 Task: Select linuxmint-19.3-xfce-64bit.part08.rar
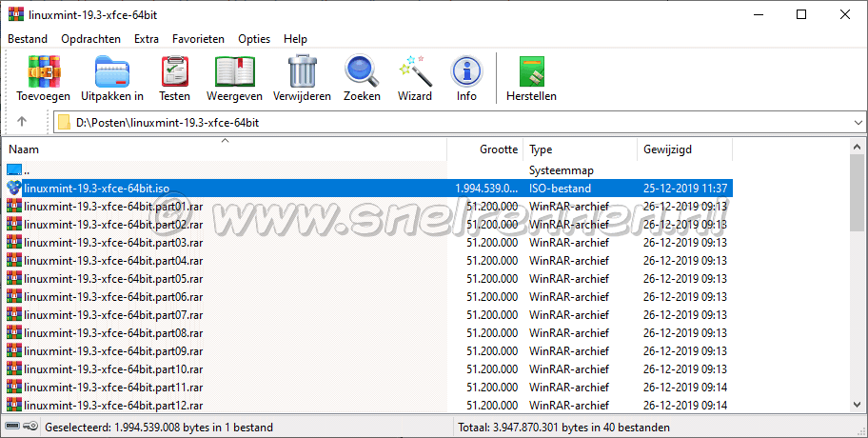tap(113, 333)
